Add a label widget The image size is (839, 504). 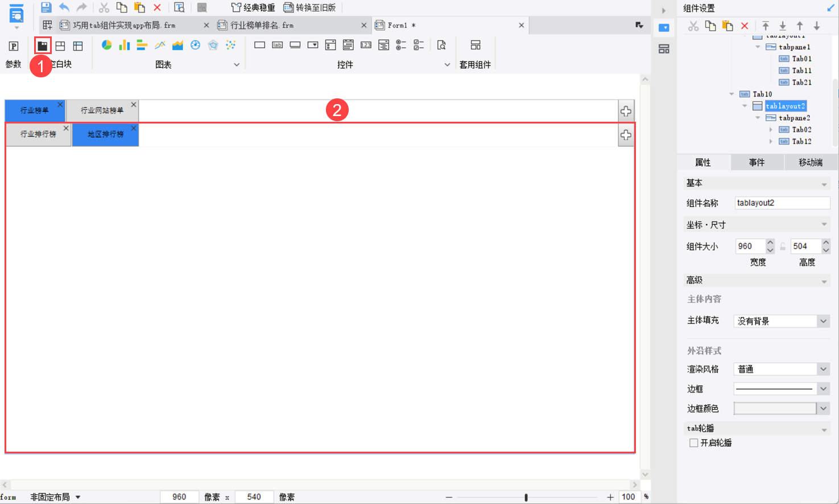click(277, 45)
